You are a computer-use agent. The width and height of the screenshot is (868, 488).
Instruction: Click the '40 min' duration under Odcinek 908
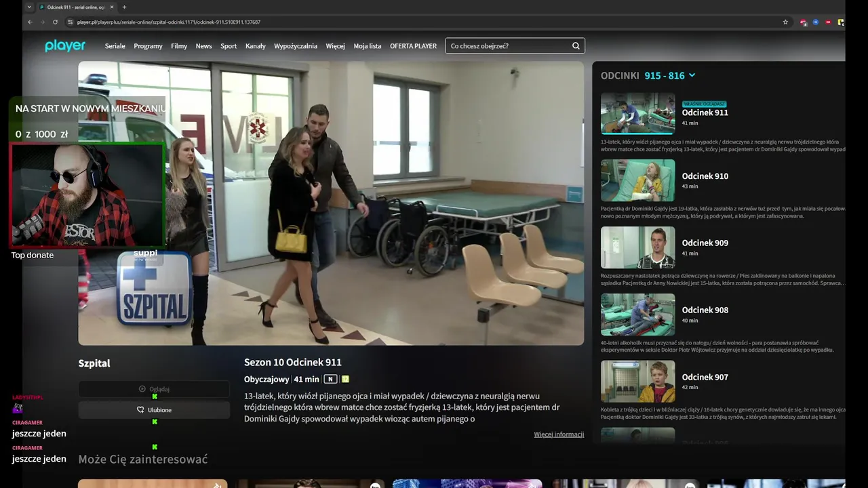690,321
